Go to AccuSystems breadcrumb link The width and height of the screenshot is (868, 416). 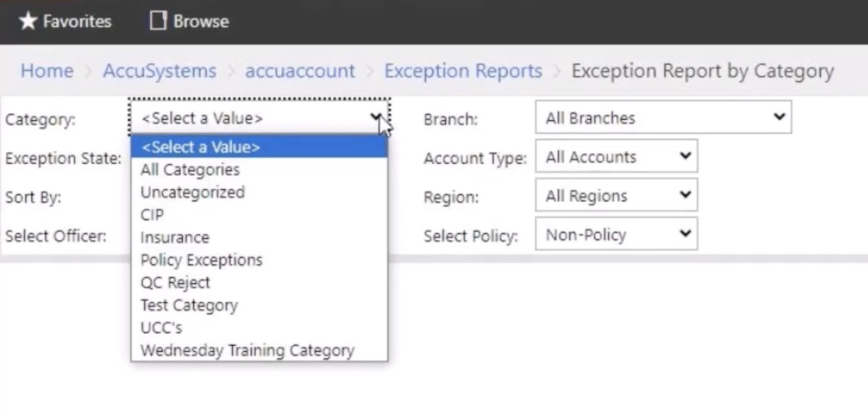pos(159,71)
